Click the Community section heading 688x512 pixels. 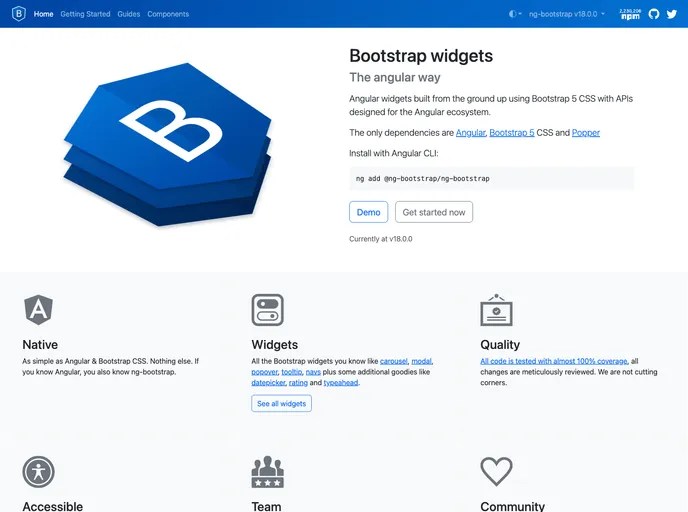click(512, 506)
